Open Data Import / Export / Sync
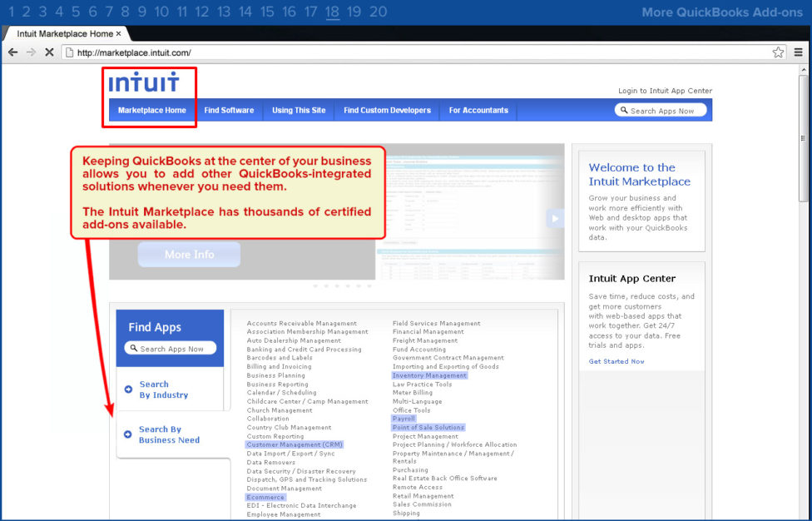Screen dimensions: 812x521 coord(291,454)
